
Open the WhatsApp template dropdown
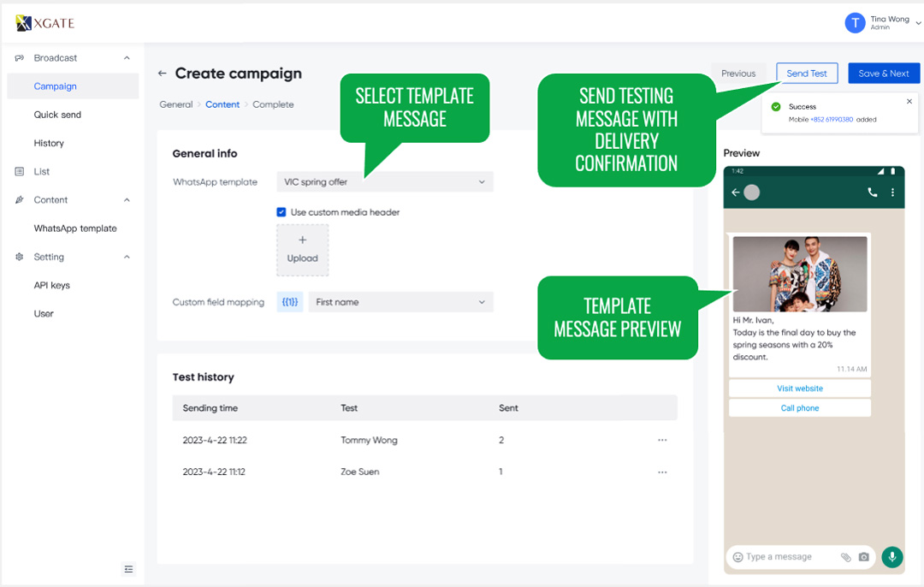point(384,182)
